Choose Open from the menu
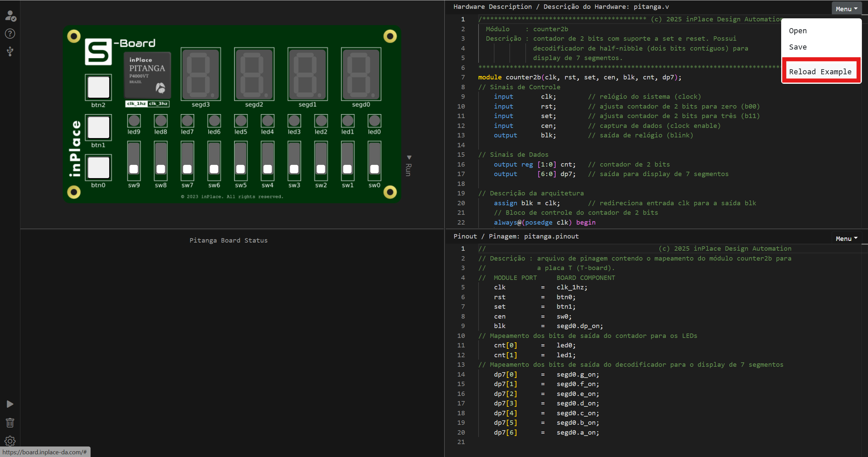 (798, 31)
